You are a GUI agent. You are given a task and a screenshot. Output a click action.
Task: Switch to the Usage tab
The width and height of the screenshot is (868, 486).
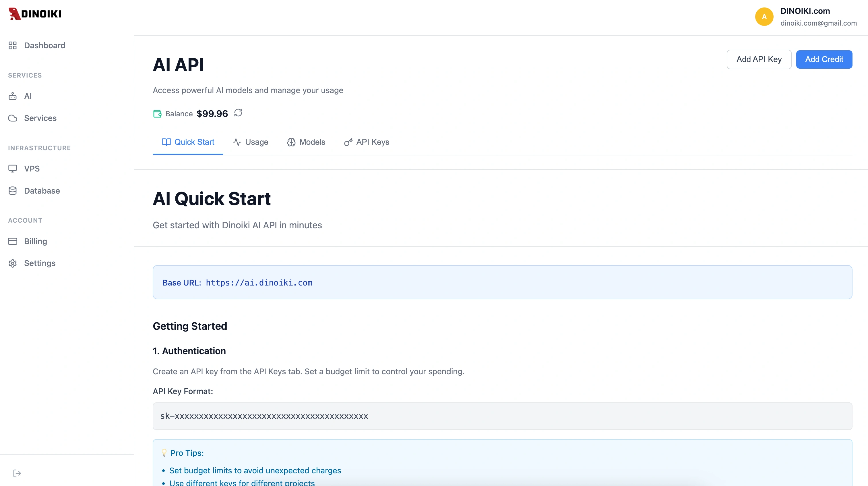coord(250,142)
